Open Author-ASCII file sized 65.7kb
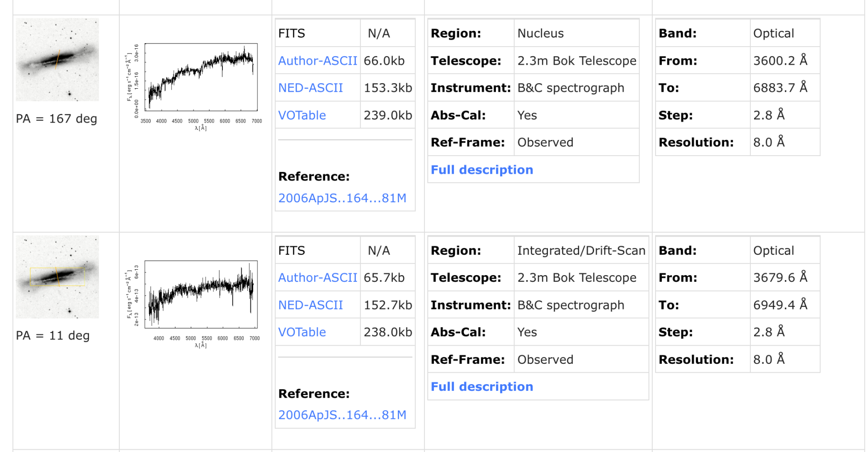 point(317,278)
